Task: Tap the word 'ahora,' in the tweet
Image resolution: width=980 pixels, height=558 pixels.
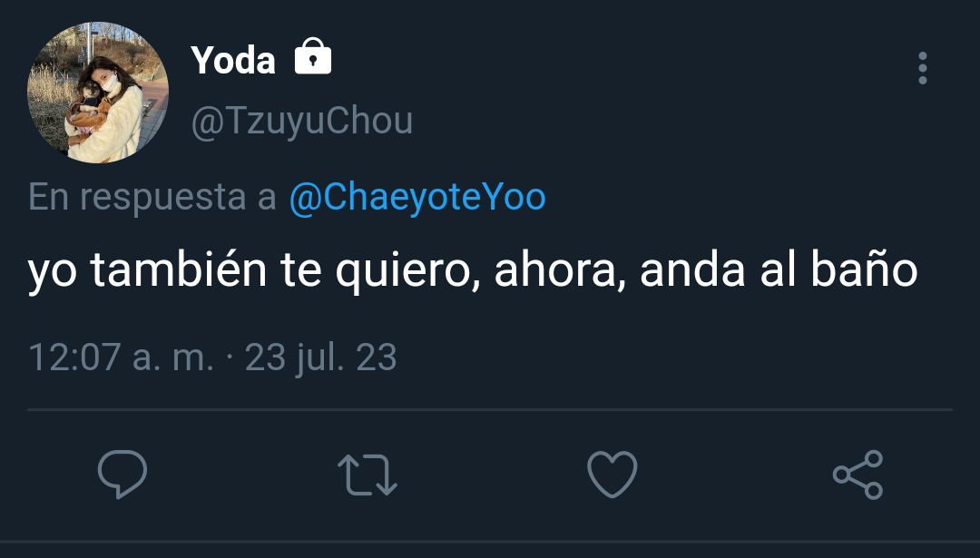Action: [560, 270]
